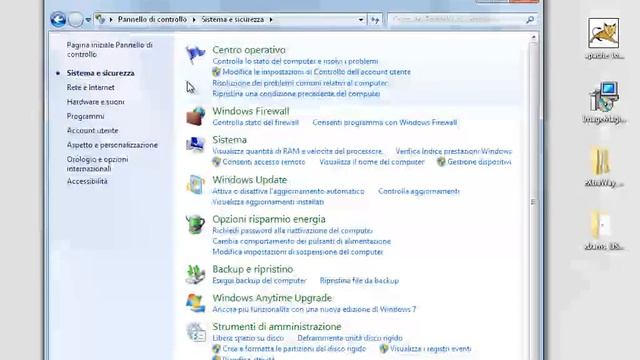Click Ripristina una condizione precedente link
Viewport: 640px width, 360px height.
pyautogui.click(x=296, y=93)
